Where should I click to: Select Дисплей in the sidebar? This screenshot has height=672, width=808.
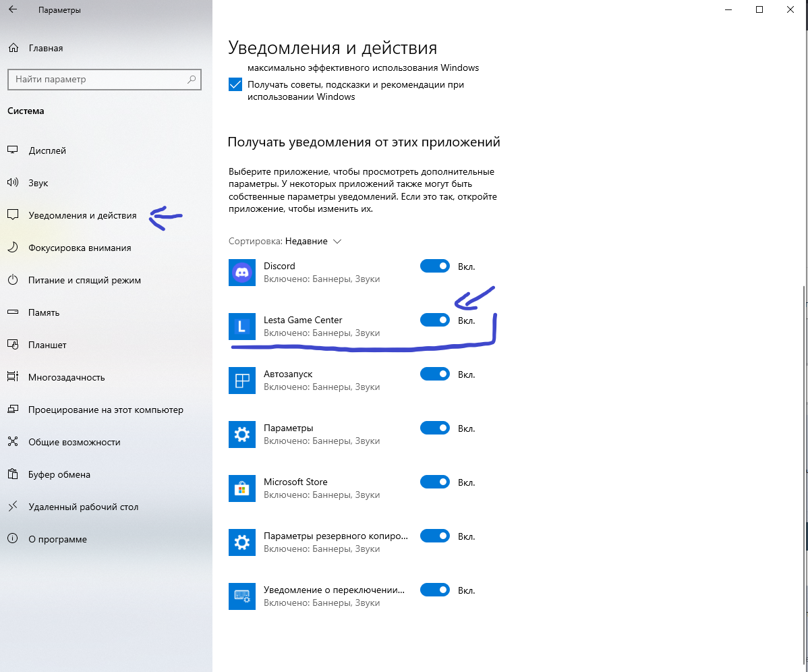(x=47, y=150)
